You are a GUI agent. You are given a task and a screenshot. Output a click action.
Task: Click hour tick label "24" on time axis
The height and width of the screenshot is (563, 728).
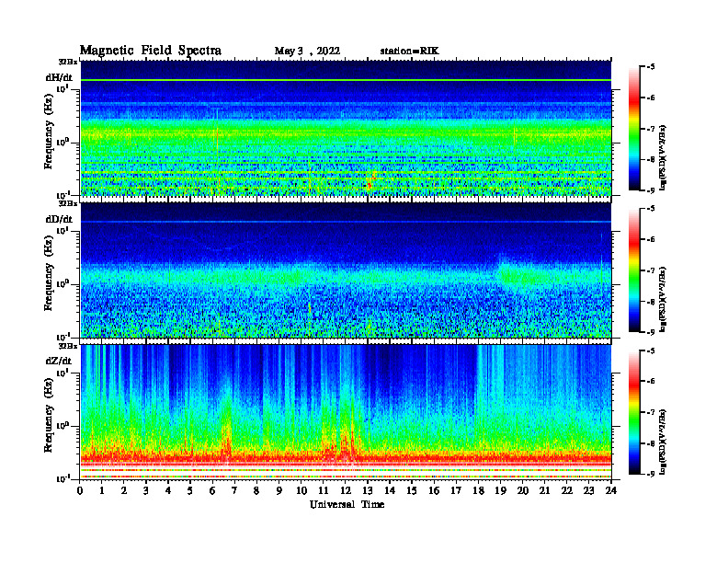pos(610,491)
